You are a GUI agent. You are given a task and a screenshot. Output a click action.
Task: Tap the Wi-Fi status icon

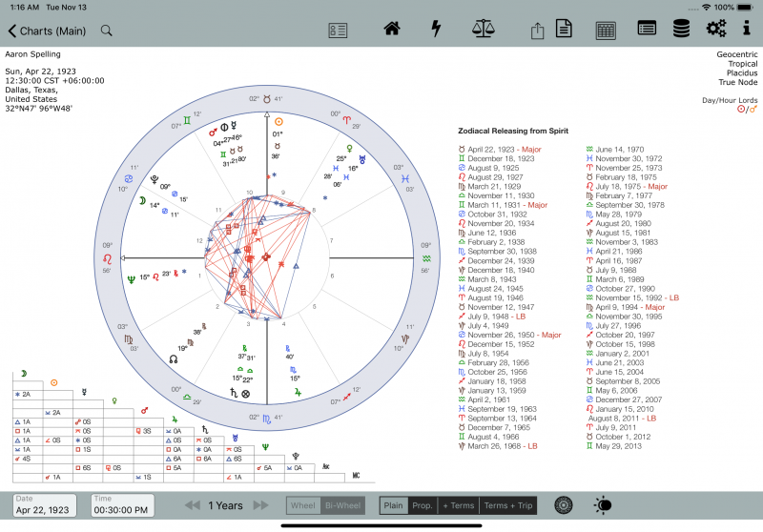(706, 8)
